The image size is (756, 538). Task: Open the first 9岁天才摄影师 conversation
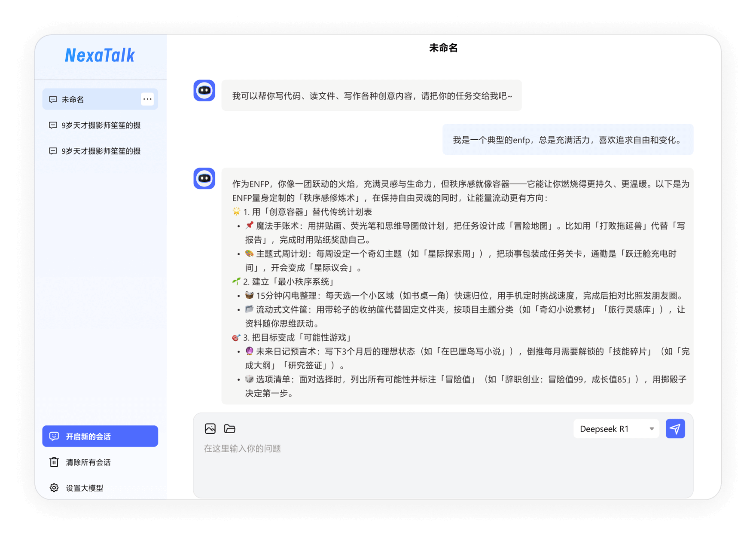[101, 125]
